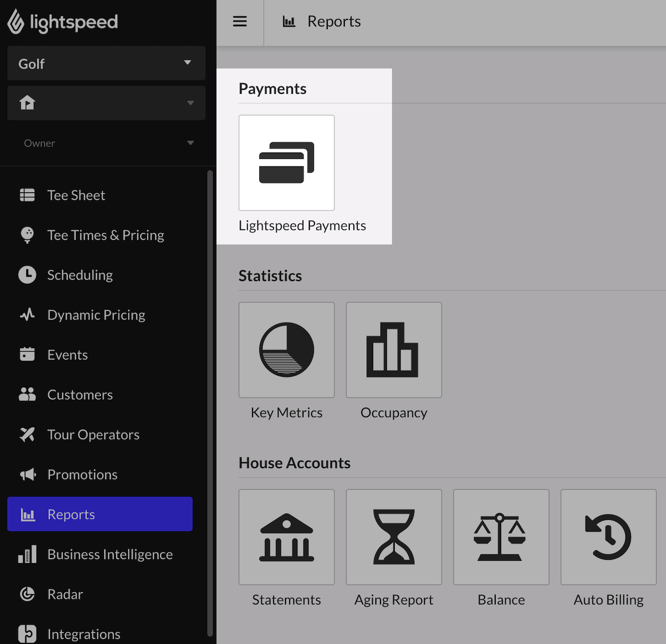The height and width of the screenshot is (644, 666).
Task: Click the Tour Operators plane icon
Action: (x=27, y=434)
